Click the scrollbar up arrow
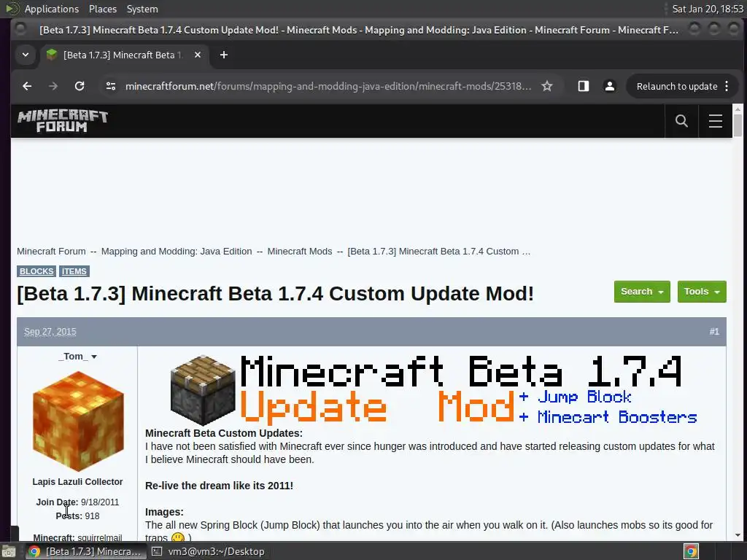747x560 pixels. point(738,109)
